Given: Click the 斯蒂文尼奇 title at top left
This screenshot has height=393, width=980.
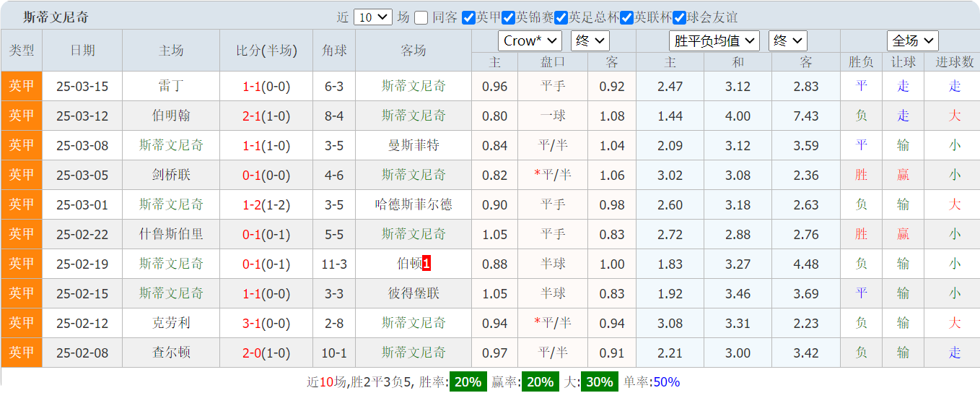Looking at the screenshot, I should tap(56, 17).
